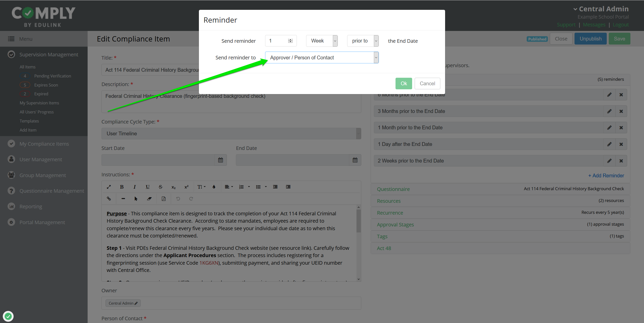This screenshot has width=644, height=323.
Task: Expand the Approval Stages section
Action: point(395,225)
